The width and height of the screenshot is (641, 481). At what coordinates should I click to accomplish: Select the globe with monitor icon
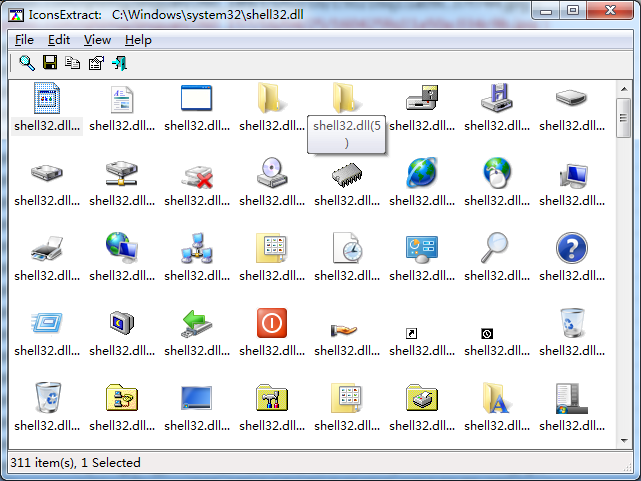coord(122,248)
